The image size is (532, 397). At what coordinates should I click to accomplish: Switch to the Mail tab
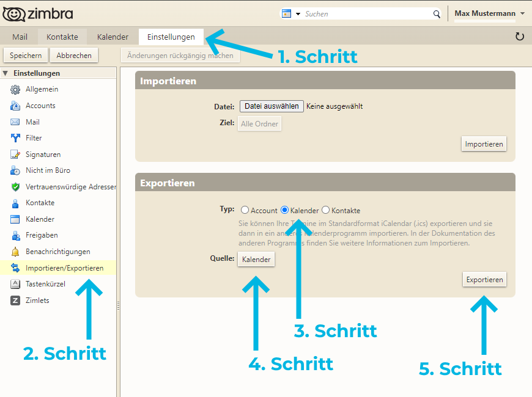[20, 37]
